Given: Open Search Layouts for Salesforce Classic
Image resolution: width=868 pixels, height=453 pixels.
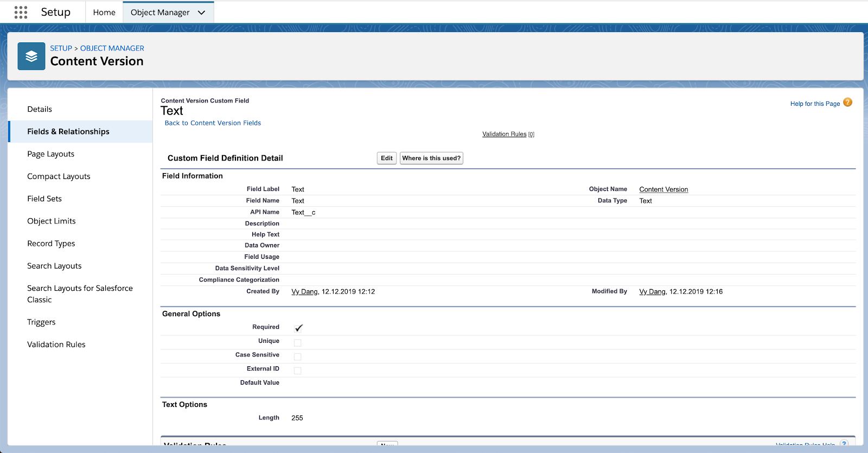Looking at the screenshot, I should [80, 294].
